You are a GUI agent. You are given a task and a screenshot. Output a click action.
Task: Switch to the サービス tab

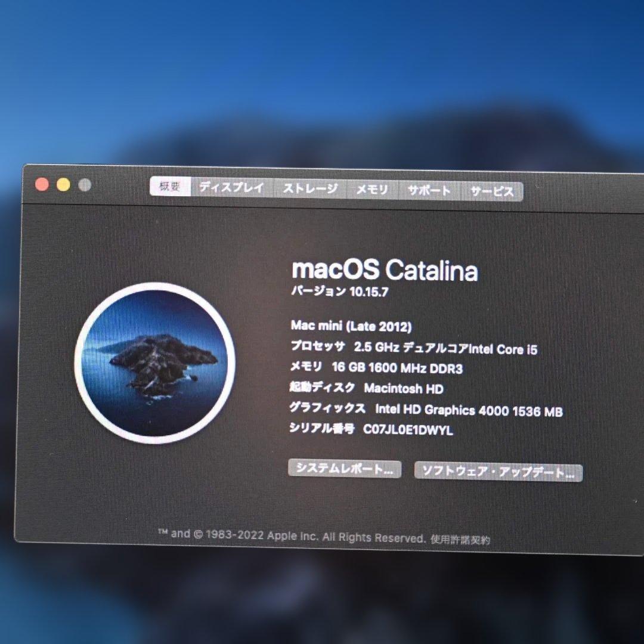point(491,192)
